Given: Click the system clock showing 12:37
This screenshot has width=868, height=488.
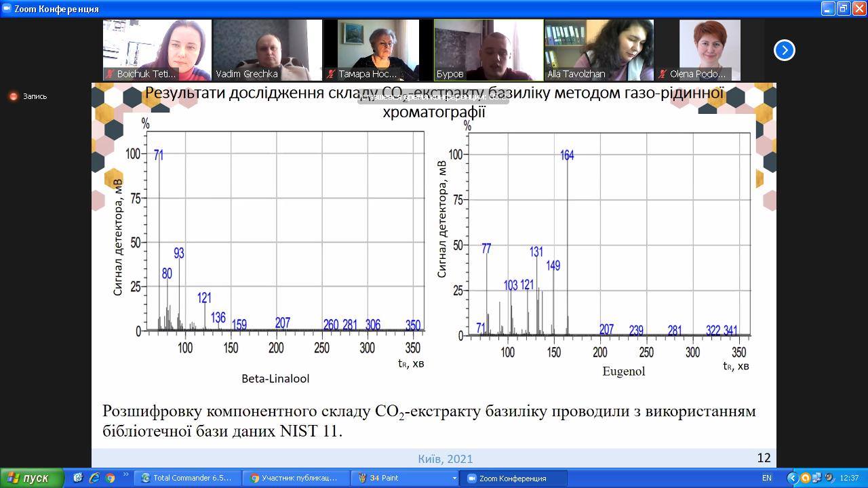Looking at the screenshot, I should pyautogui.click(x=849, y=478).
